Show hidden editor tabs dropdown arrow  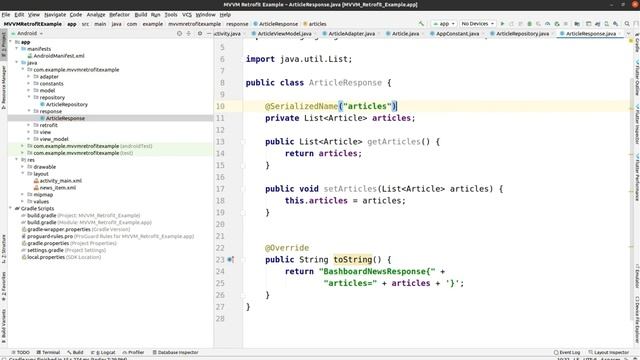tap(629, 33)
